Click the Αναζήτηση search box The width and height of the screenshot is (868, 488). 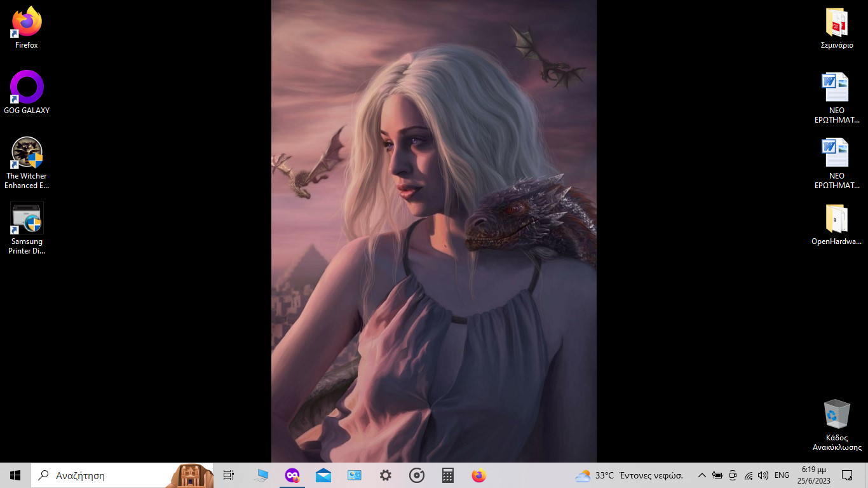pos(122,475)
